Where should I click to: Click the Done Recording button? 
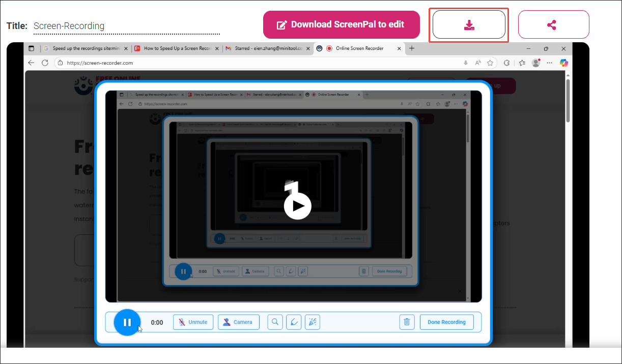446,322
